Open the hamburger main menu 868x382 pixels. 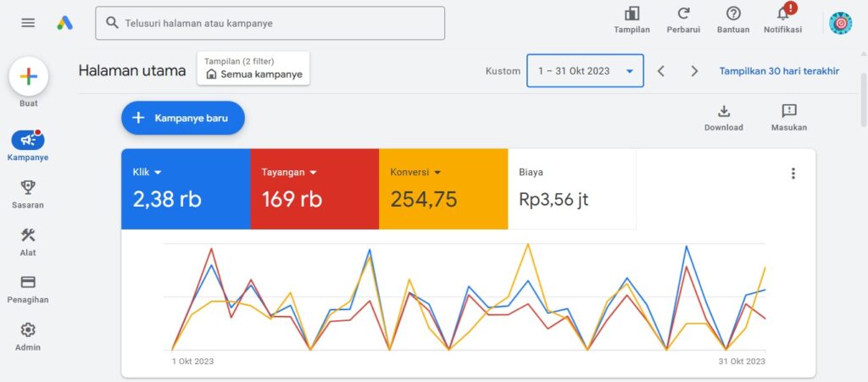click(x=28, y=23)
